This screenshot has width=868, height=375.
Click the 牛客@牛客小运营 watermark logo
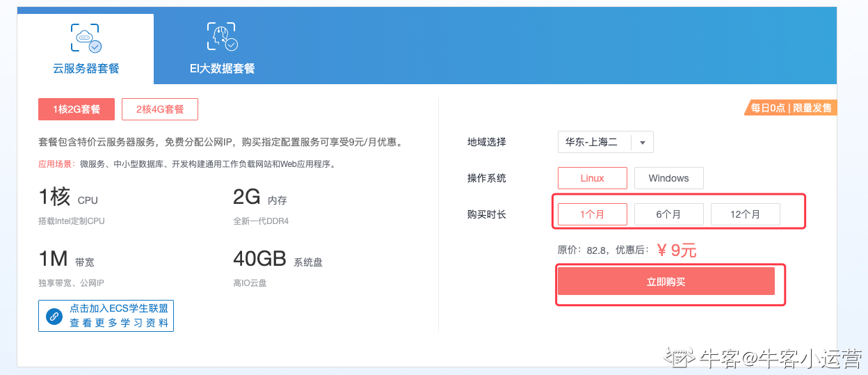click(763, 358)
